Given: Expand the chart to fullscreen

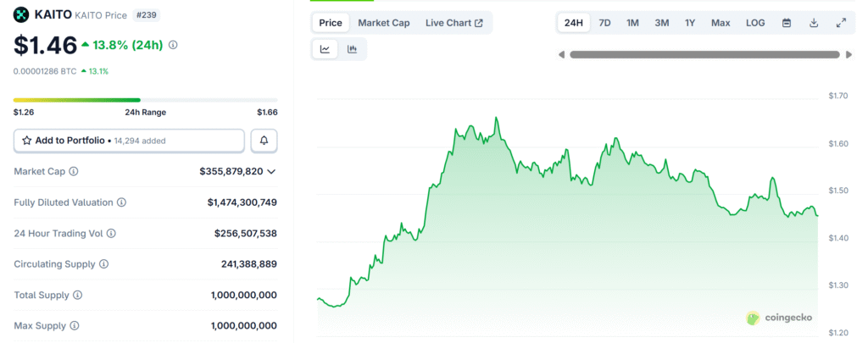Looking at the screenshot, I should (841, 23).
